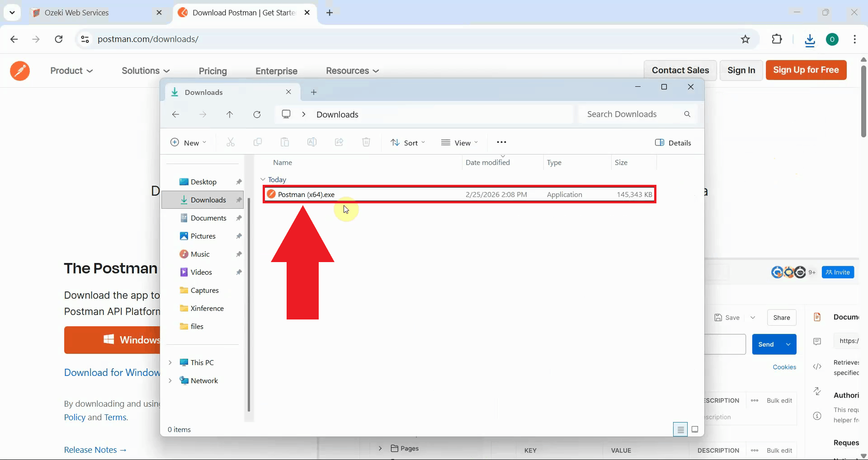Open Chrome's Downloads icon near address bar

[x=810, y=39]
